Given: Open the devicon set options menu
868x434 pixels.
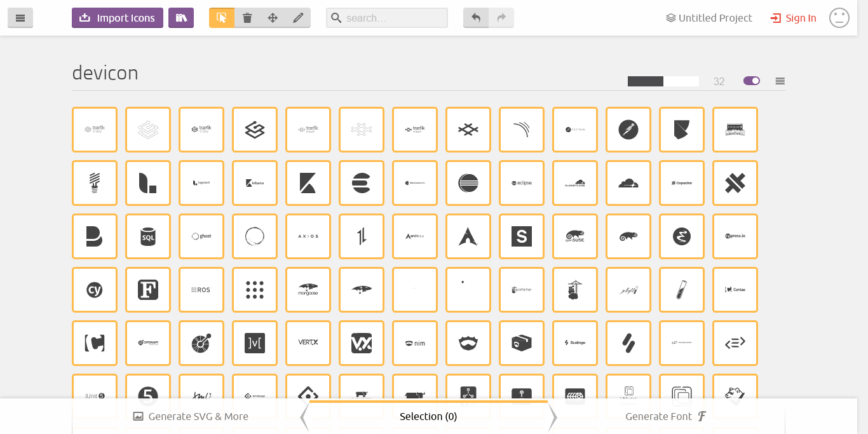Looking at the screenshot, I should point(780,81).
